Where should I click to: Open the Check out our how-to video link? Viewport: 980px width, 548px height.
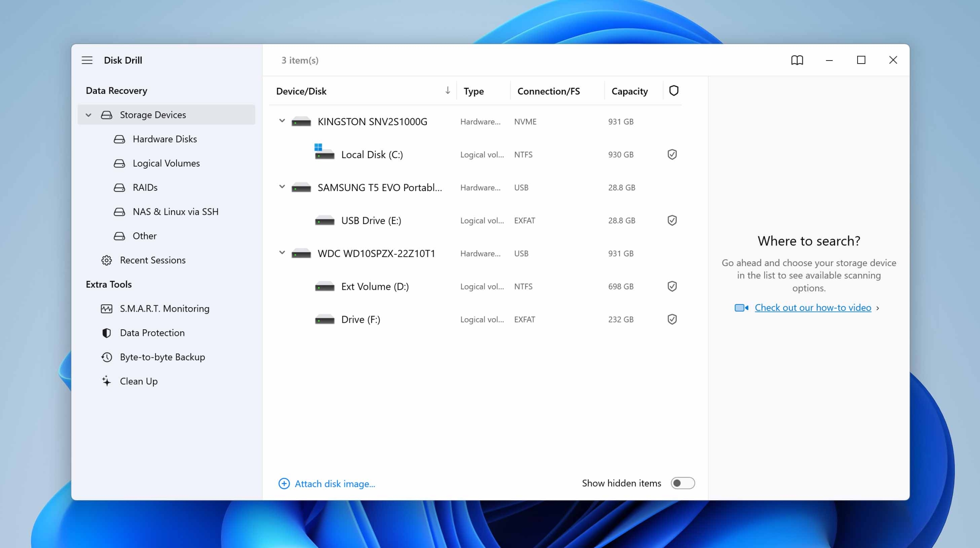[813, 308]
